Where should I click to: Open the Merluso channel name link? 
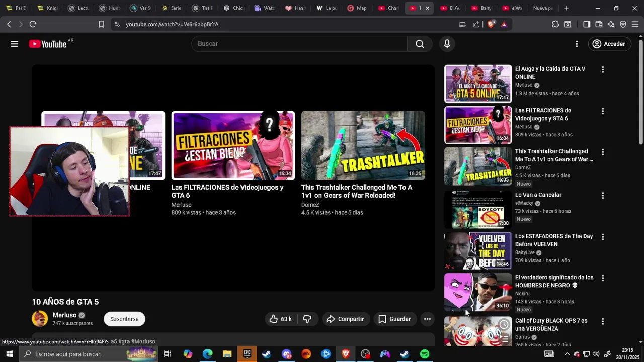tap(64, 315)
